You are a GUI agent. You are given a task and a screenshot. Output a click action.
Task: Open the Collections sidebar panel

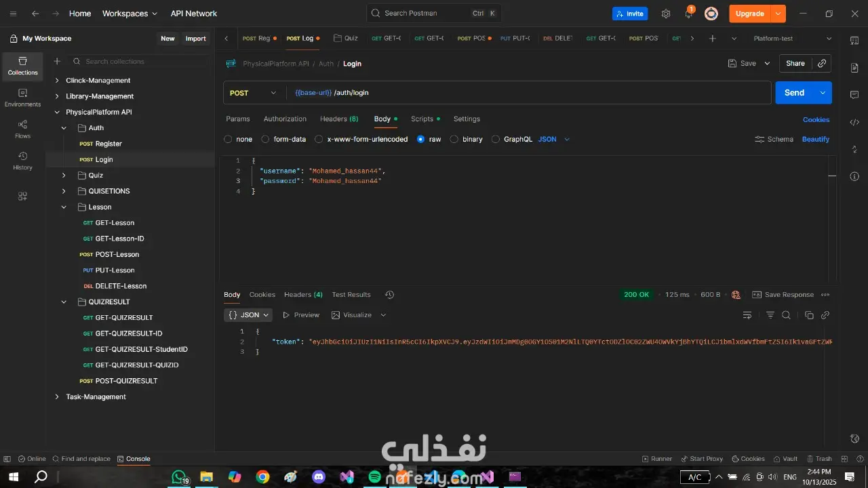point(22,66)
